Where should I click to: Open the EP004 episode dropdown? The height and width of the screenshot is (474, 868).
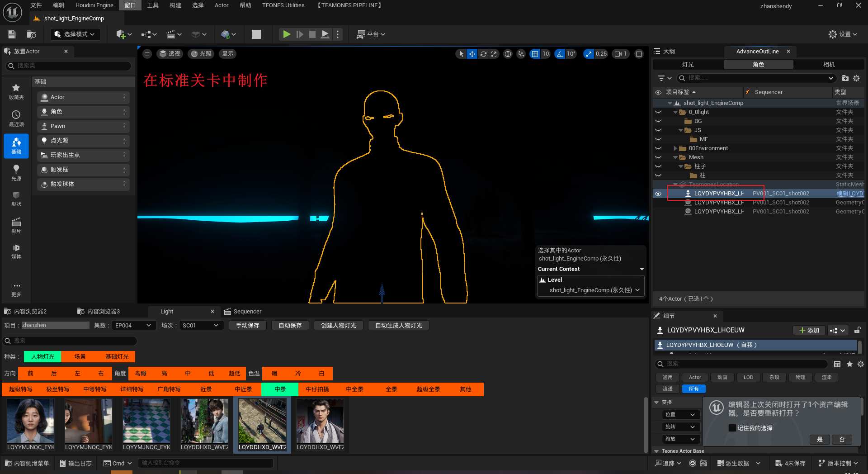[x=134, y=325]
